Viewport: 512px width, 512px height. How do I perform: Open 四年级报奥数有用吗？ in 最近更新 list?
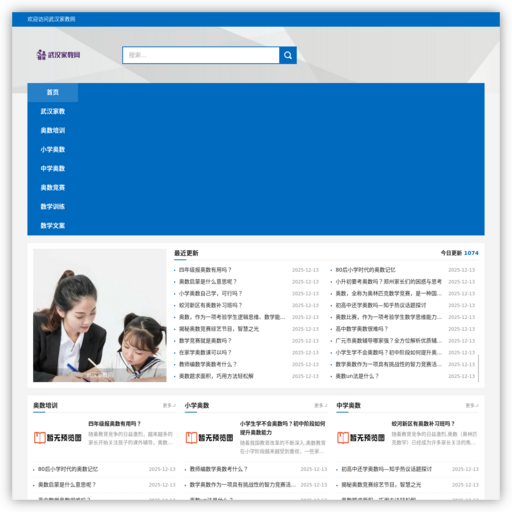pyautogui.click(x=205, y=270)
